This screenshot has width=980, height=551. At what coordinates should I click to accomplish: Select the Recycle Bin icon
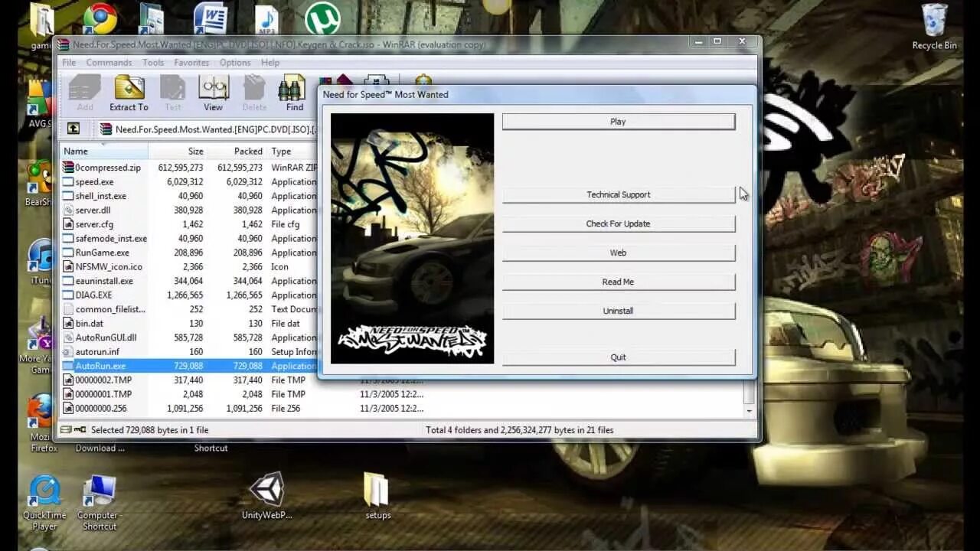click(x=934, y=28)
